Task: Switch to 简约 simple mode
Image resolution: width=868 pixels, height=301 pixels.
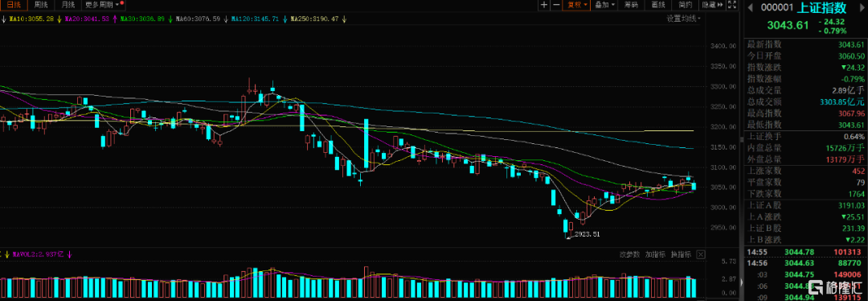Action: tap(686, 5)
